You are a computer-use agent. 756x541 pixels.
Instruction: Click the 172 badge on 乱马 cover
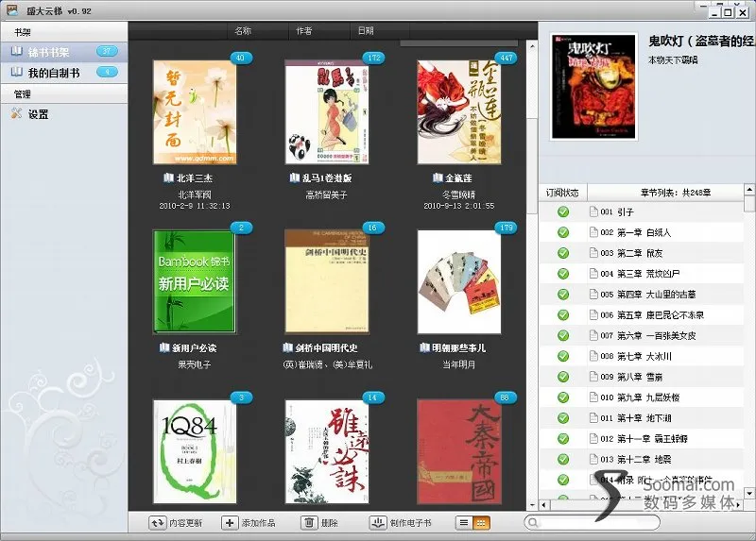pos(373,58)
